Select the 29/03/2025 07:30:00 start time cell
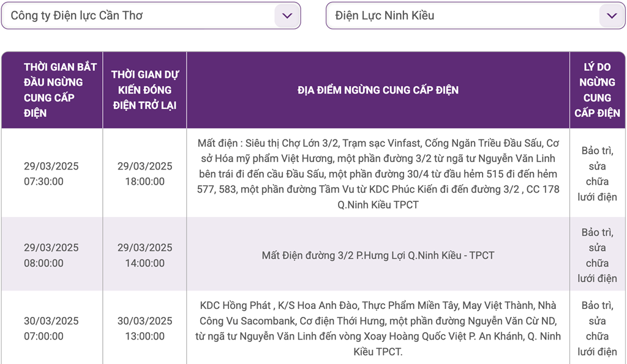627x364 pixels. (51, 174)
